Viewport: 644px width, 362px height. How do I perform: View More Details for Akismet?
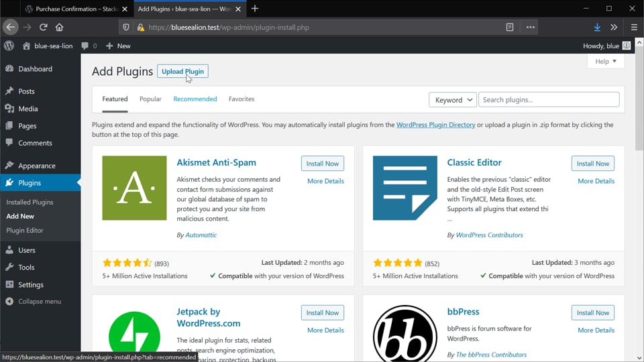point(326,181)
